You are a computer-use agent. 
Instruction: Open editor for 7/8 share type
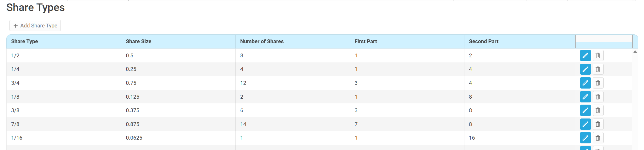[585, 124]
